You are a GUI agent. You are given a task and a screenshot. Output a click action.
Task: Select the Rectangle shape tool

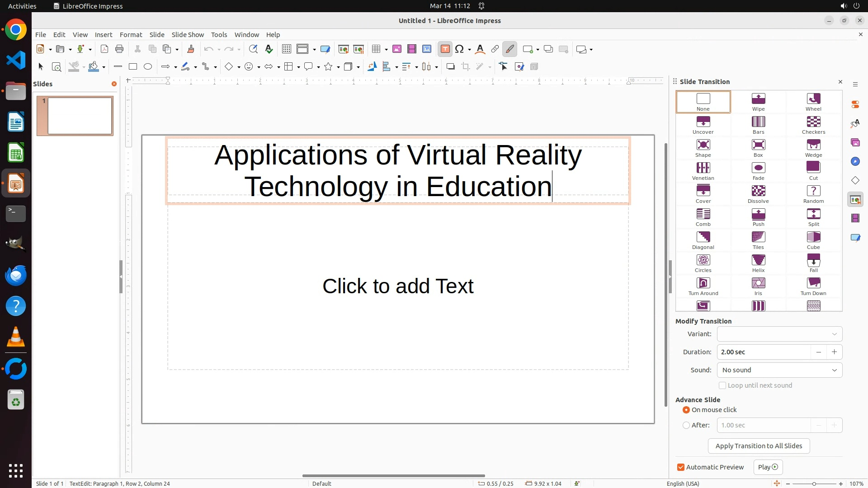133,67
